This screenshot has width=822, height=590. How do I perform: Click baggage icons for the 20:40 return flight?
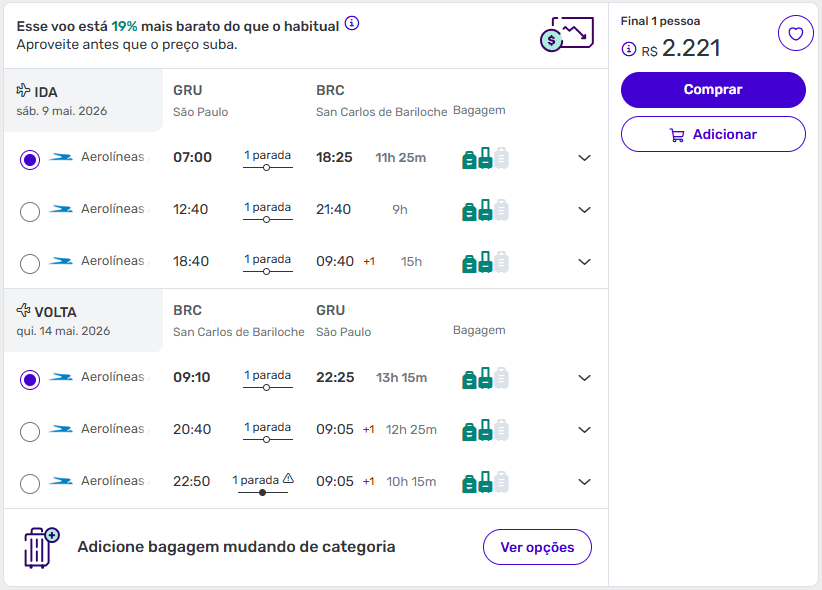pyautogui.click(x=485, y=430)
